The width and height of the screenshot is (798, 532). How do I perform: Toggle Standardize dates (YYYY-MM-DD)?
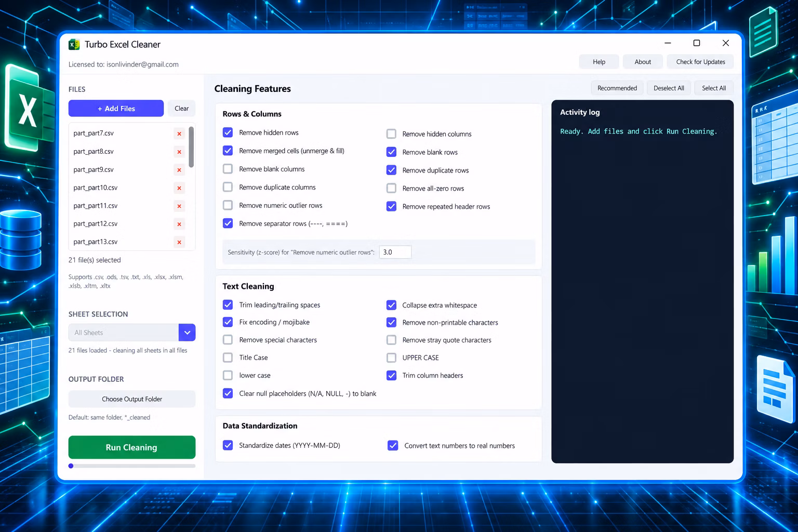[228, 445]
